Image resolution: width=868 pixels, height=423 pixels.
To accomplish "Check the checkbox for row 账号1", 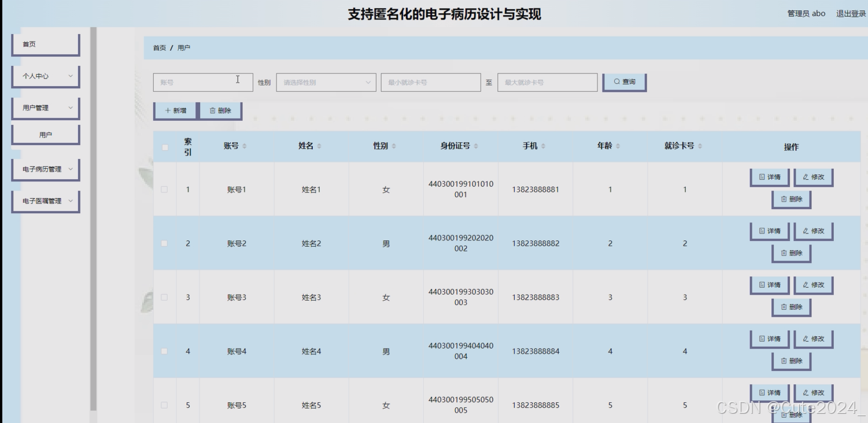I will (164, 190).
